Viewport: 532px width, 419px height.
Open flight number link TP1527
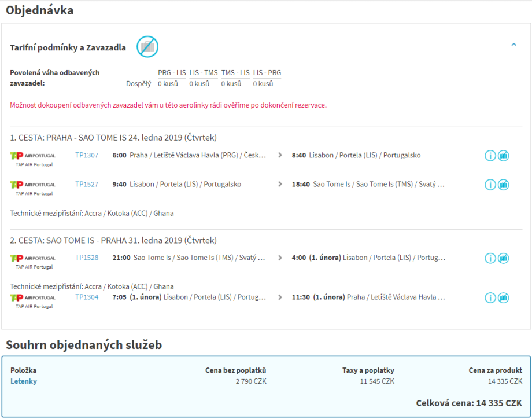tap(87, 184)
